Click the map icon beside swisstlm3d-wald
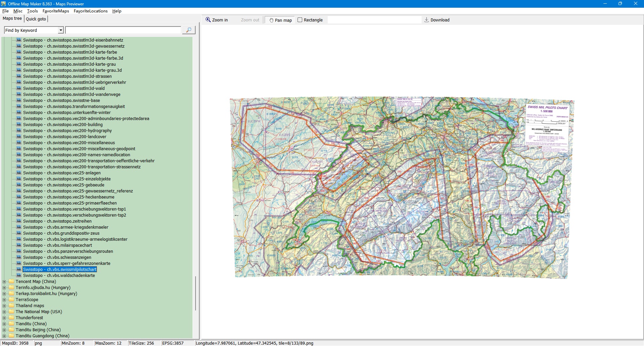 point(19,88)
